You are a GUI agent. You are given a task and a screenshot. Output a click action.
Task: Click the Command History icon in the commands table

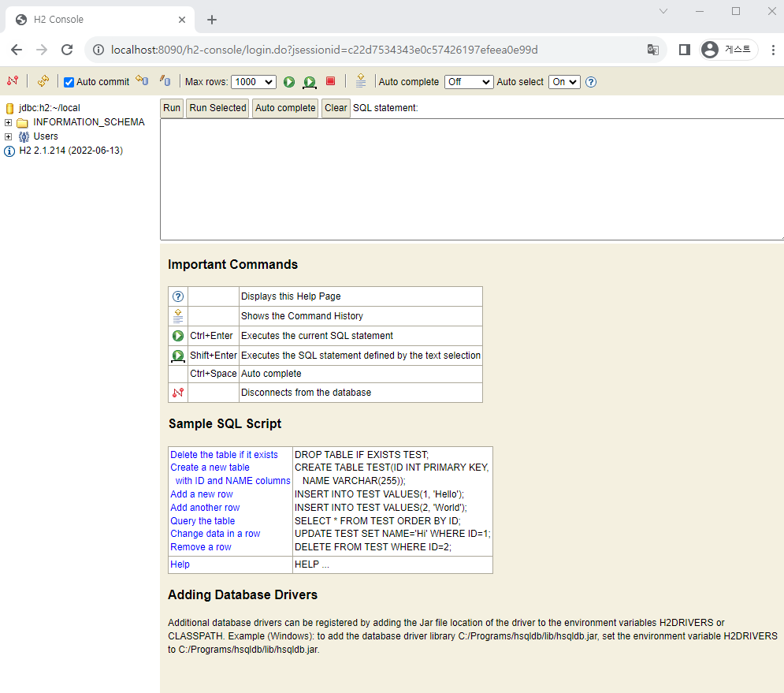(x=178, y=316)
